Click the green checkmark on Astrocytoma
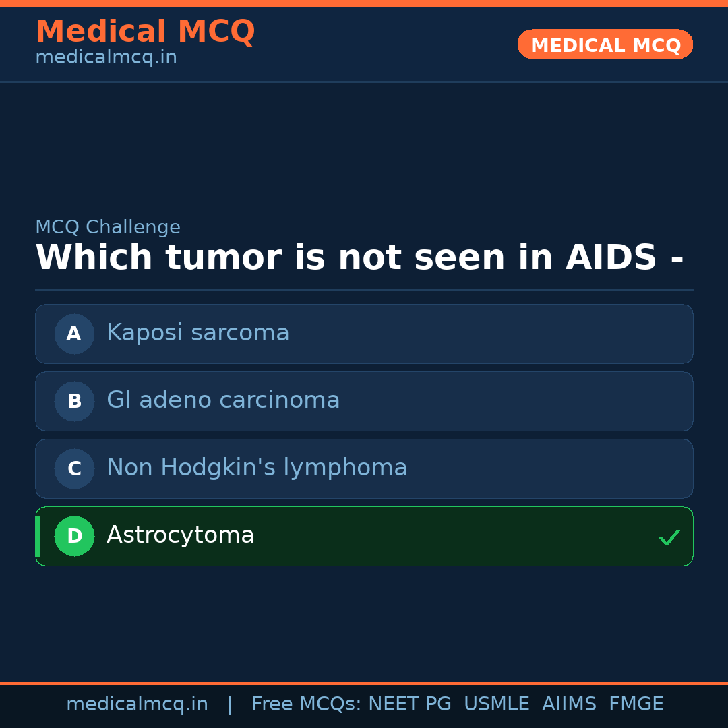Image resolution: width=728 pixels, height=728 pixels. 669,537
